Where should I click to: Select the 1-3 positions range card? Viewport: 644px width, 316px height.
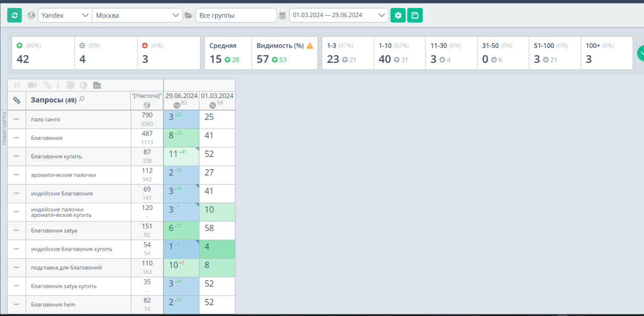(348, 53)
